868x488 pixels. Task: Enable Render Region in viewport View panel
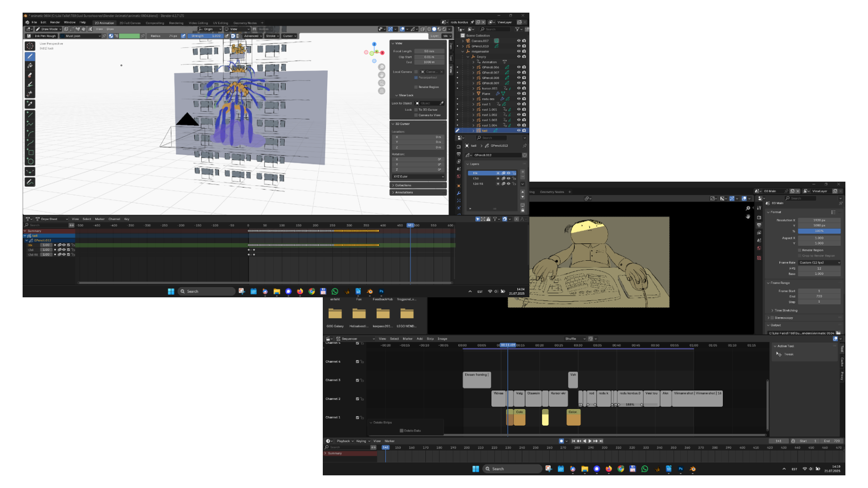(416, 87)
